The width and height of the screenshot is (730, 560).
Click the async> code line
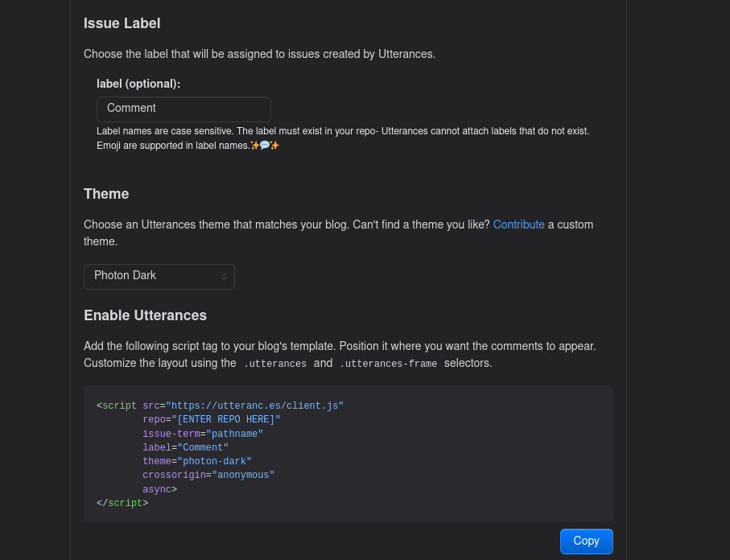coord(159,489)
